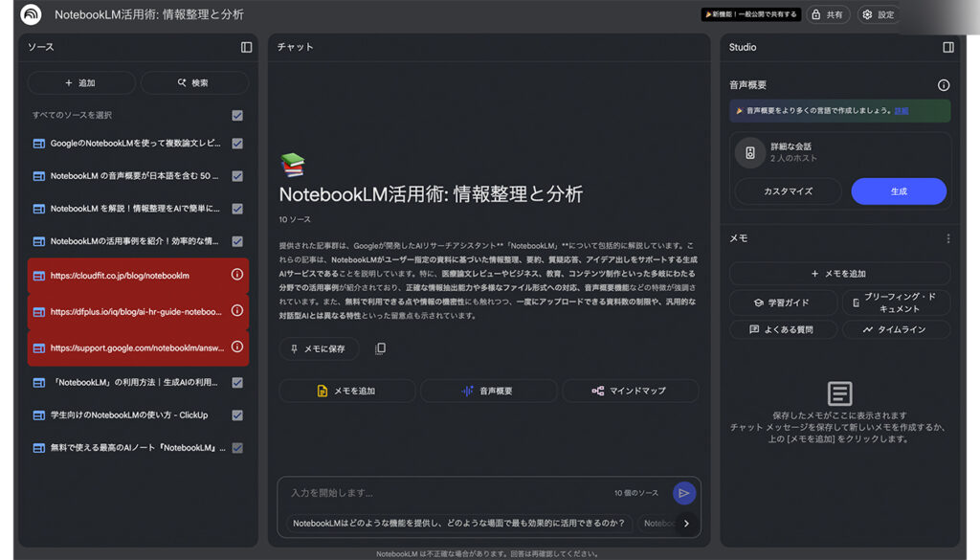The width and height of the screenshot is (980, 560).
Task: Click the 追加 add source button
Action: click(x=81, y=83)
